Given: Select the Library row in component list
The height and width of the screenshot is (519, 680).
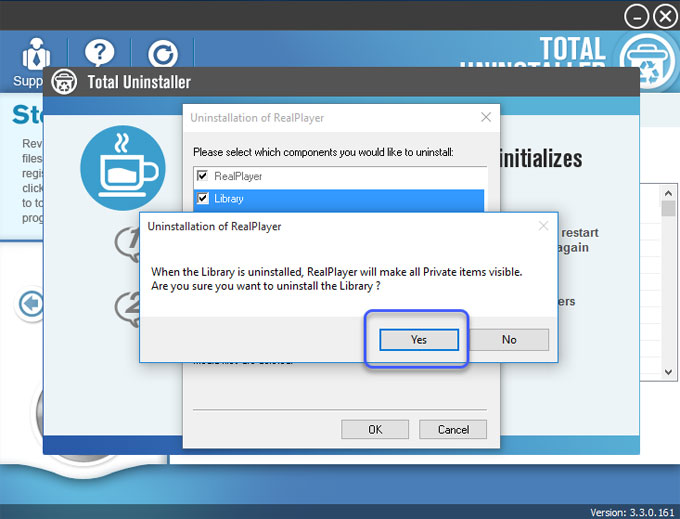Looking at the screenshot, I should coord(339,200).
